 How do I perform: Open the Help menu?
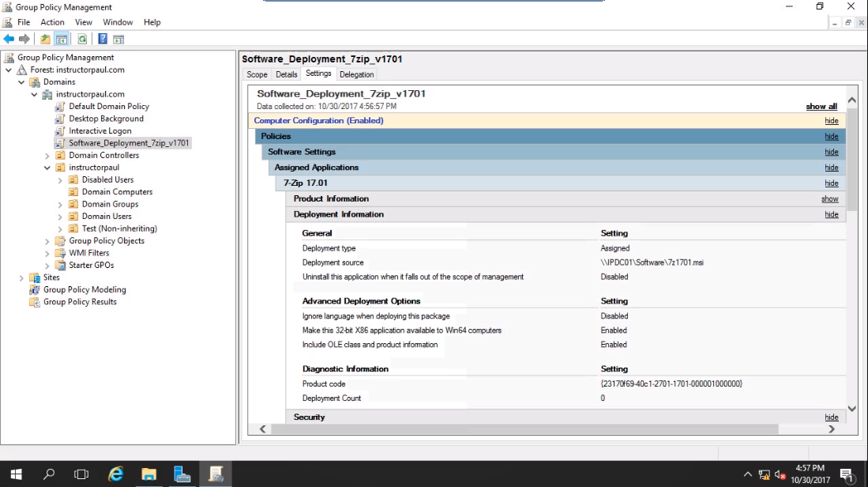pyautogui.click(x=152, y=22)
